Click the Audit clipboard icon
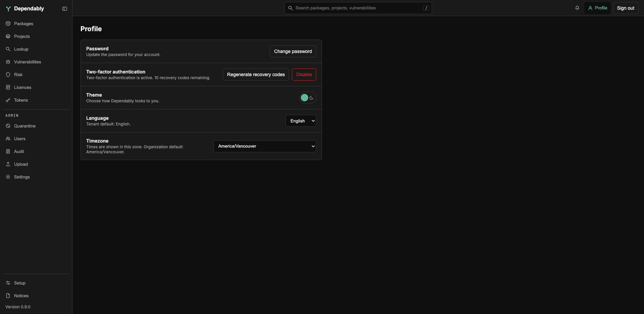 tap(8, 151)
